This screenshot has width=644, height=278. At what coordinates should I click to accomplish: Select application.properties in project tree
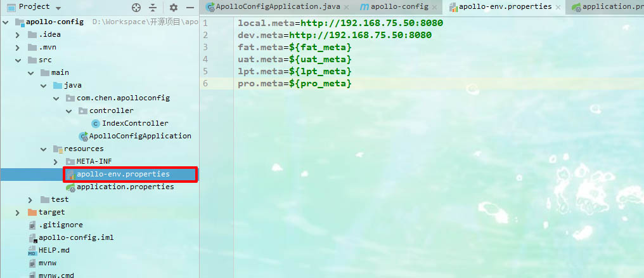[126, 187]
